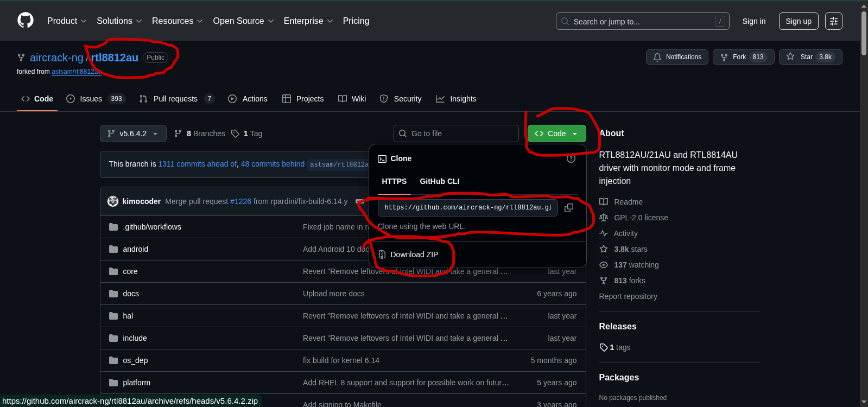Switch to the Insights tab

pos(456,99)
